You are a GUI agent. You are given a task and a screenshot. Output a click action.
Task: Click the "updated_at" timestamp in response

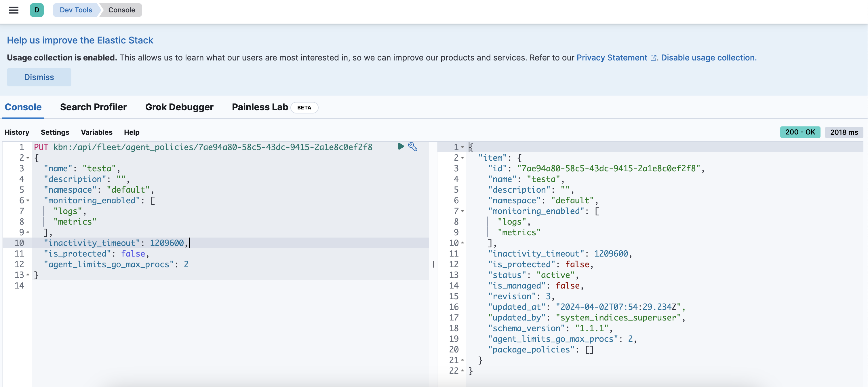(618, 307)
